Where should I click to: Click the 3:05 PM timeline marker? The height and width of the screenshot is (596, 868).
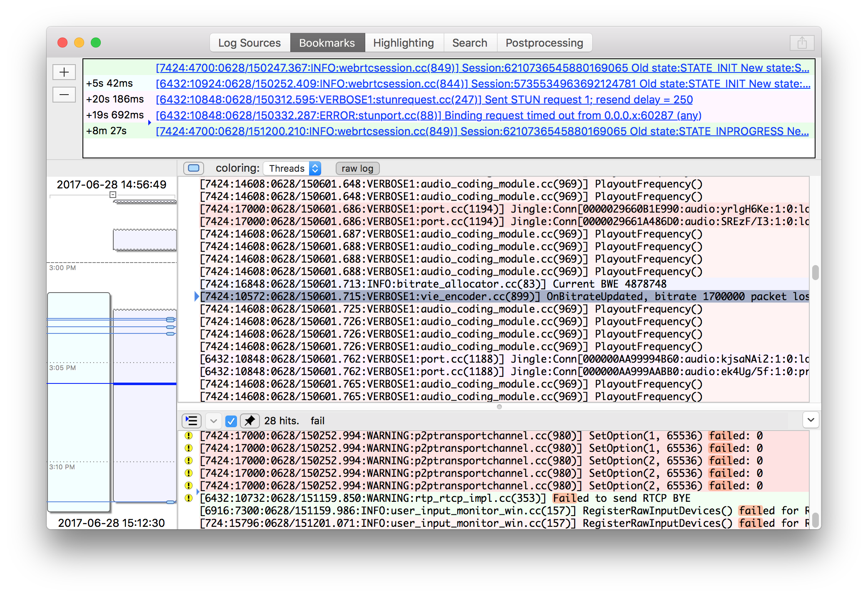pos(62,368)
